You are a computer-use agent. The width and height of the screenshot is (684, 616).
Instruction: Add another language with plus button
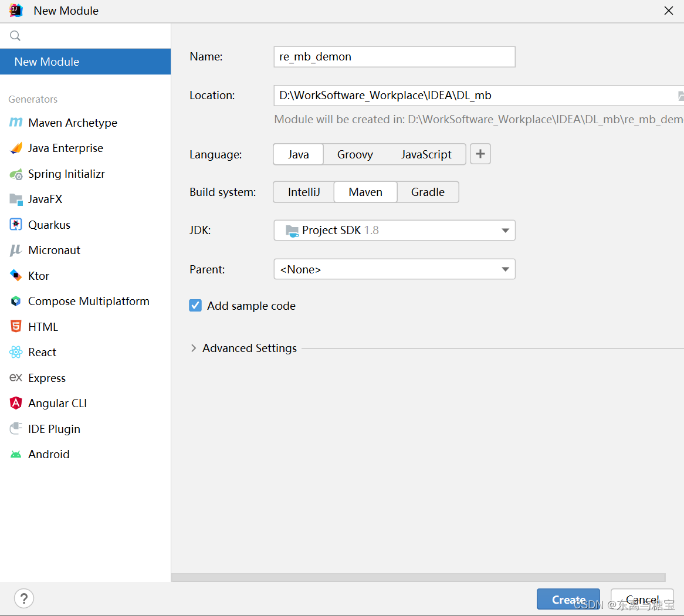[x=480, y=154]
